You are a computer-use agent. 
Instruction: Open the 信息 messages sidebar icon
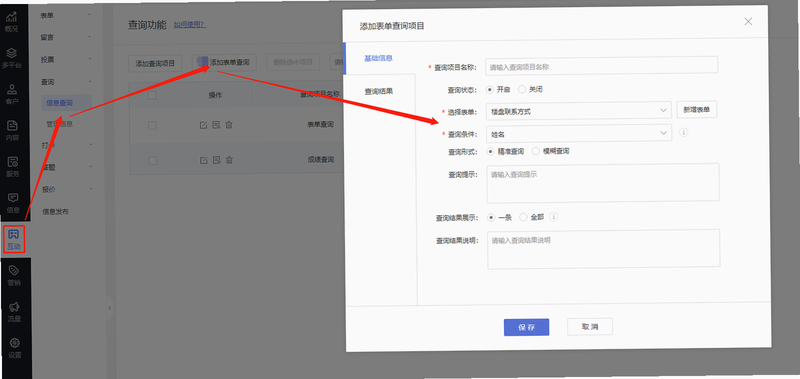click(13, 203)
